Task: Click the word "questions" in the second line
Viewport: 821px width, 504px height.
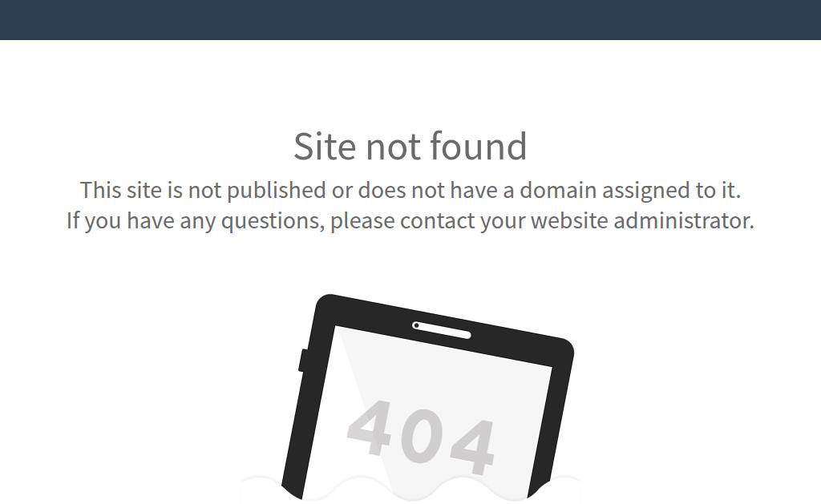Action: point(273,221)
